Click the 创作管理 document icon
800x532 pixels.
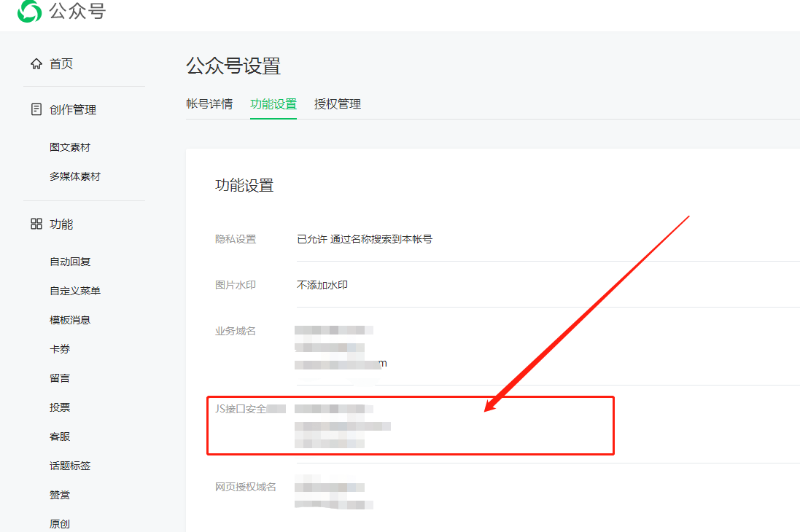coord(36,110)
